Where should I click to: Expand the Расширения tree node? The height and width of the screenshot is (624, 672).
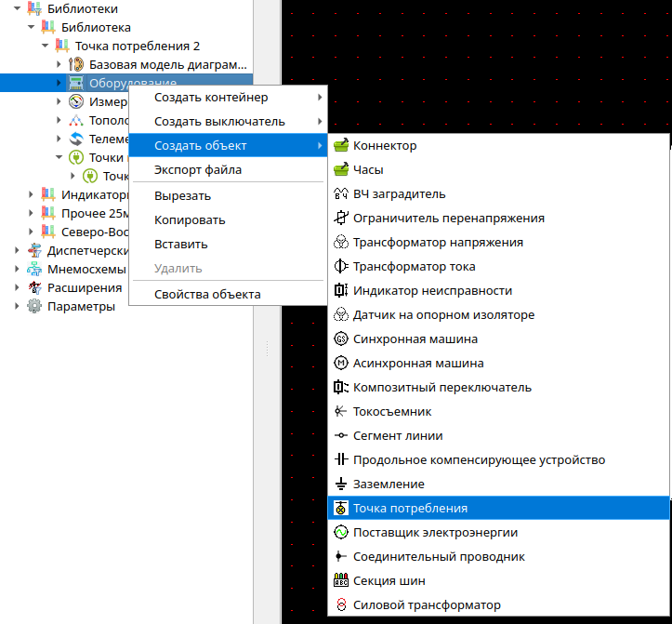point(18,287)
